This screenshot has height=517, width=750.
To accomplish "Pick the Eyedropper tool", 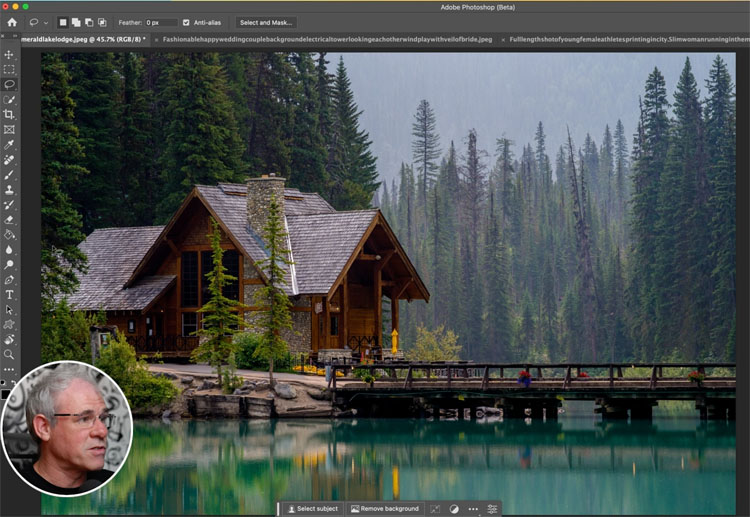I will pyautogui.click(x=9, y=145).
